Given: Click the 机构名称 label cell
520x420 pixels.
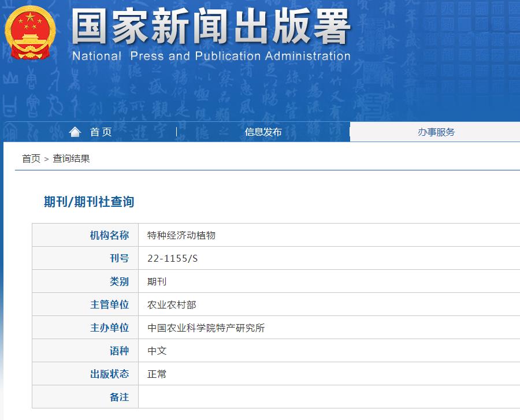Looking at the screenshot, I should [110, 235].
